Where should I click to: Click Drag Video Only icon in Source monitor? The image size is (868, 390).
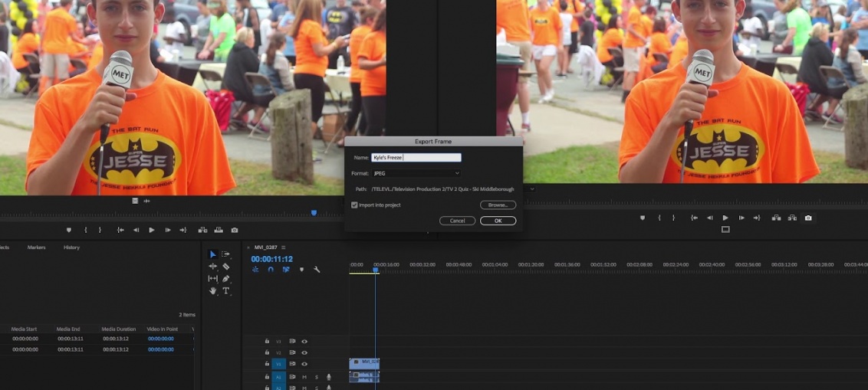135,201
